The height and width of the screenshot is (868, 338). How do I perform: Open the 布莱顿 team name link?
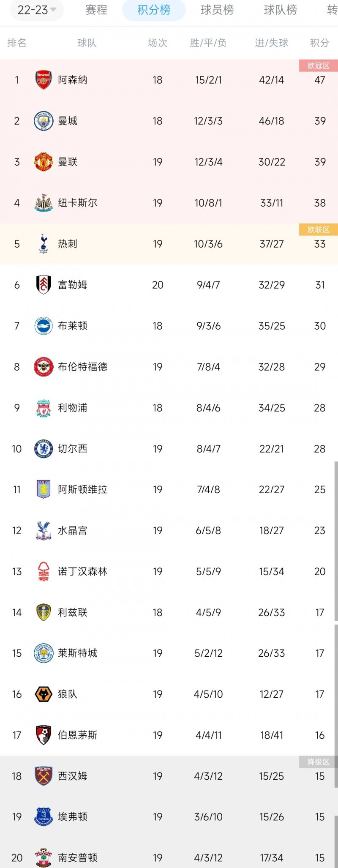pos(73,326)
